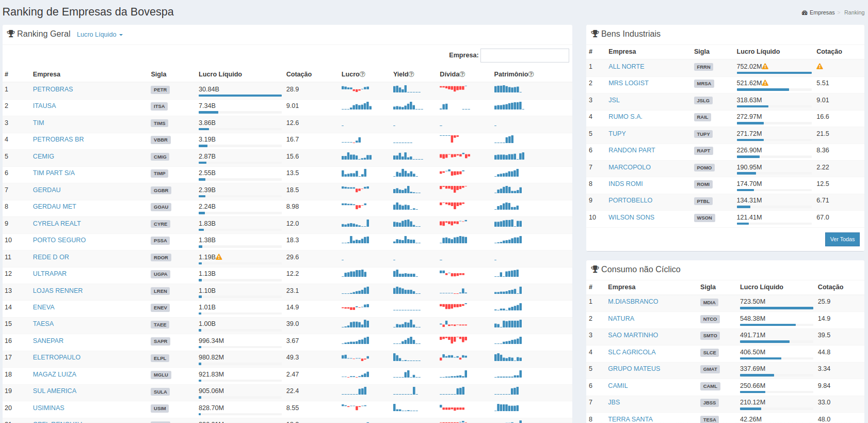Click the help icon next to Dívida
Image resolution: width=868 pixels, height=423 pixels.
(x=462, y=74)
